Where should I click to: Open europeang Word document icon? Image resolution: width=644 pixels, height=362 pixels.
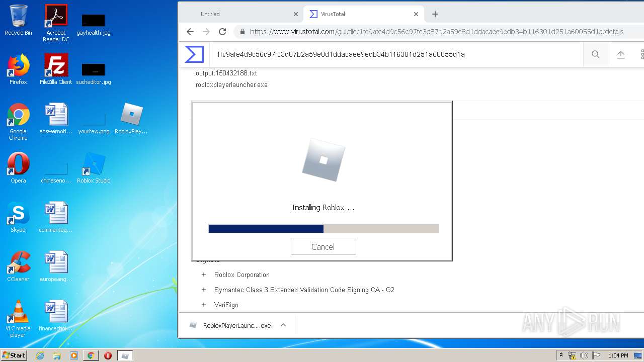tap(56, 266)
